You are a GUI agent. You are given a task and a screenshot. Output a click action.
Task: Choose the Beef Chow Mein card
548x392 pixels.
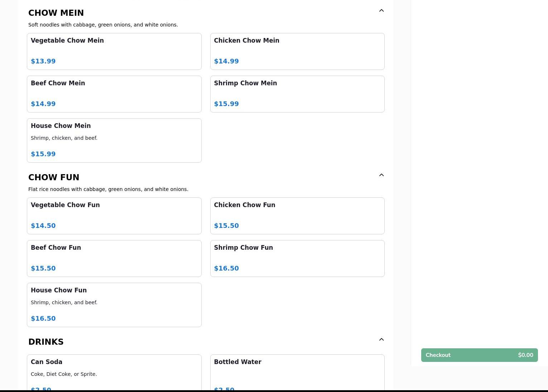(114, 94)
